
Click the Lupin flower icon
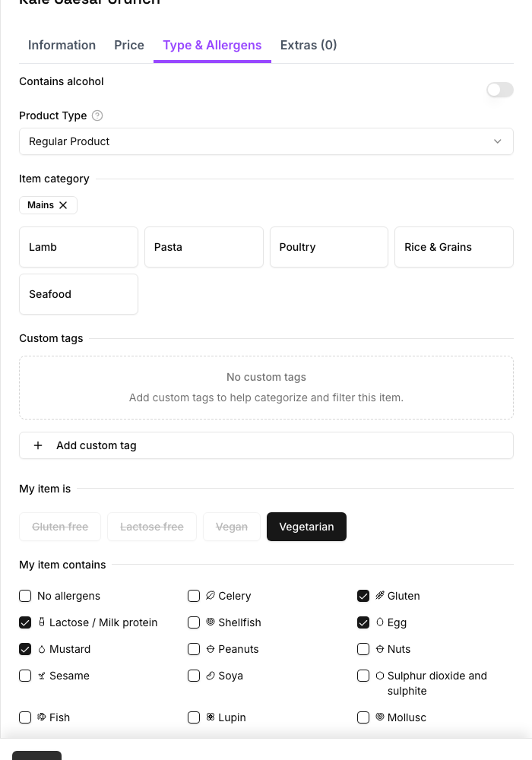(211, 717)
